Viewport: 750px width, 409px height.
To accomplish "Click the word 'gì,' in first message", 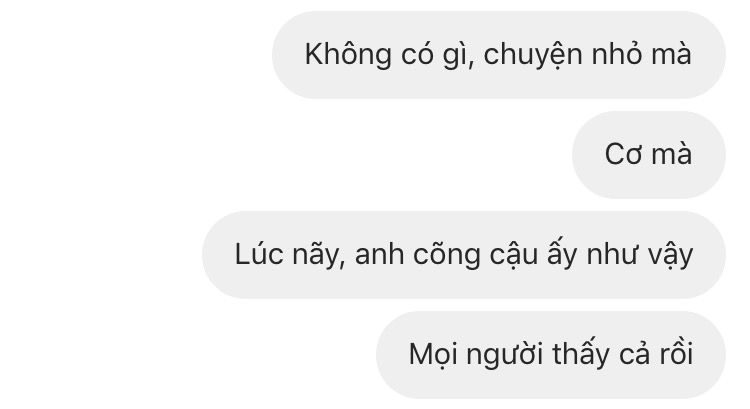I will pyautogui.click(x=459, y=56).
